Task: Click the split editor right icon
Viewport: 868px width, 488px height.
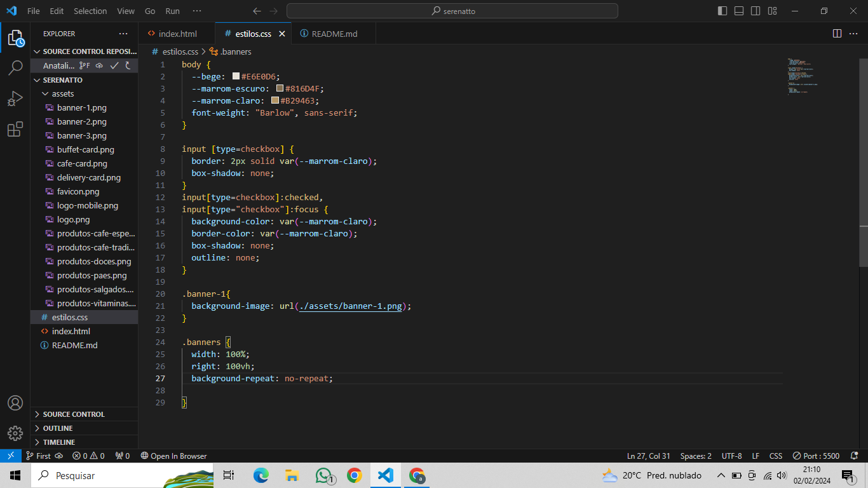Action: (837, 34)
